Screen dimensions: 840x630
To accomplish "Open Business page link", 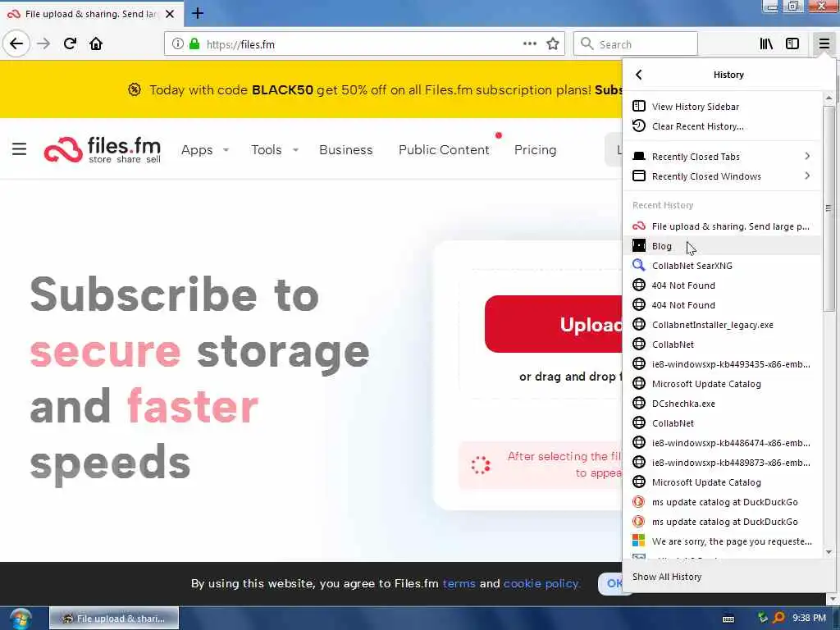I will click(345, 150).
